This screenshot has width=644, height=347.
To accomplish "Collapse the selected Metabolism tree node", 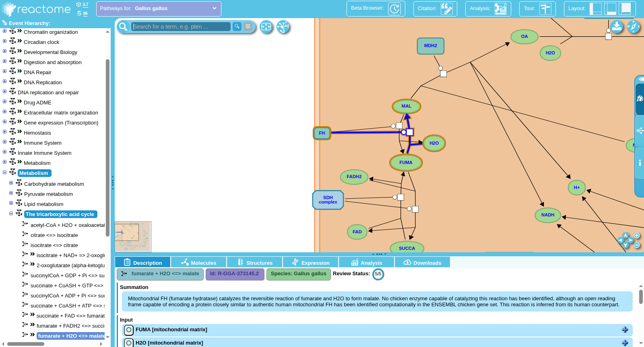I will 4,172.
